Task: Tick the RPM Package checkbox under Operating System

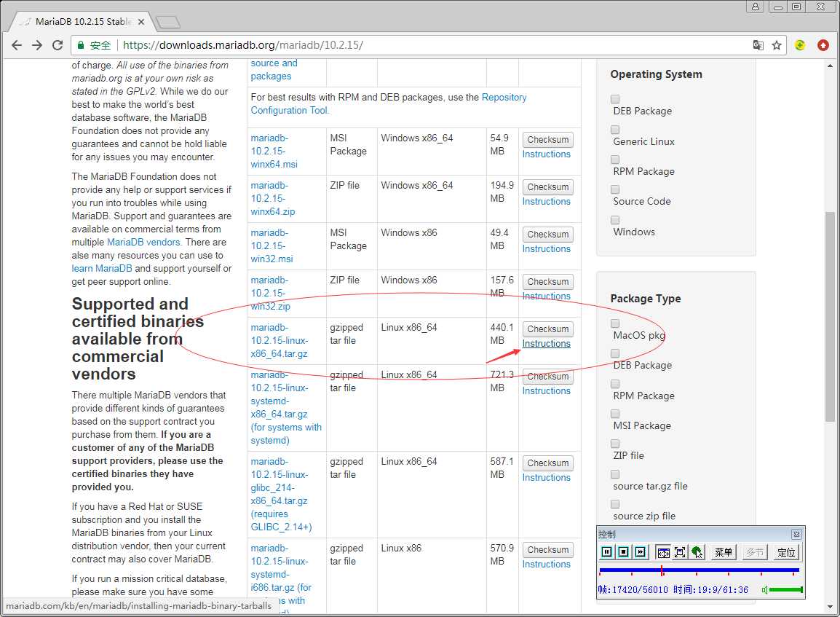Action: [x=615, y=160]
